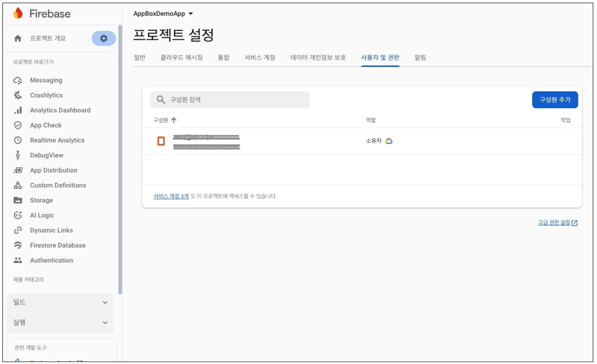
Task: Click the 구성원 추가 button
Action: (555, 100)
